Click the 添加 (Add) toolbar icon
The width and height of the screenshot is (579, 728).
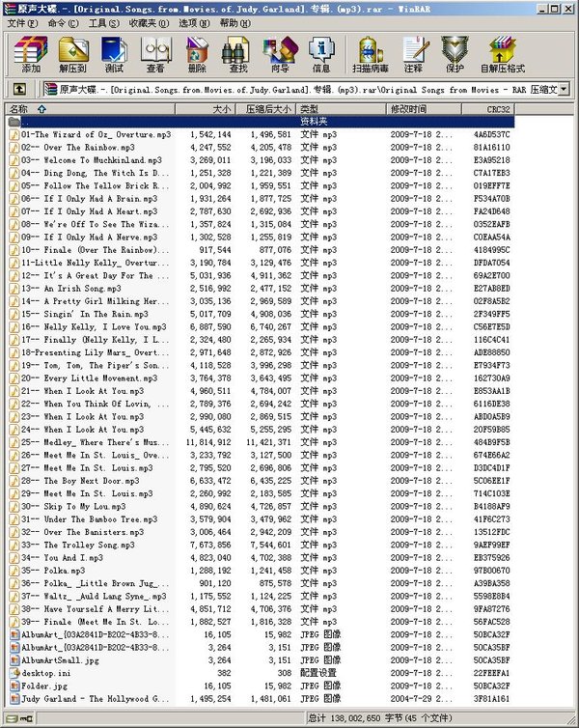click(x=31, y=54)
